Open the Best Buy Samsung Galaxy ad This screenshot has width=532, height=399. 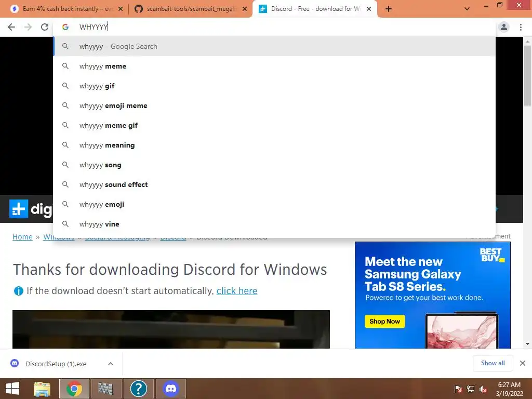tap(433, 295)
